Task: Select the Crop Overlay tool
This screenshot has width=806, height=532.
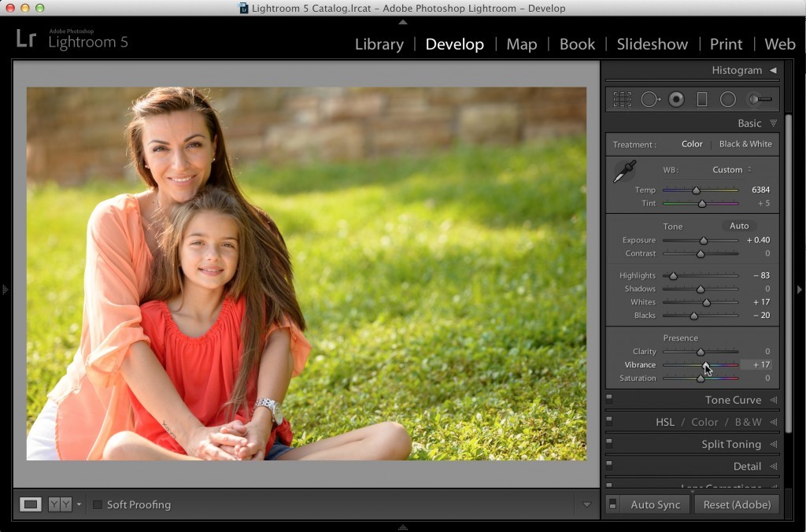Action: click(622, 99)
